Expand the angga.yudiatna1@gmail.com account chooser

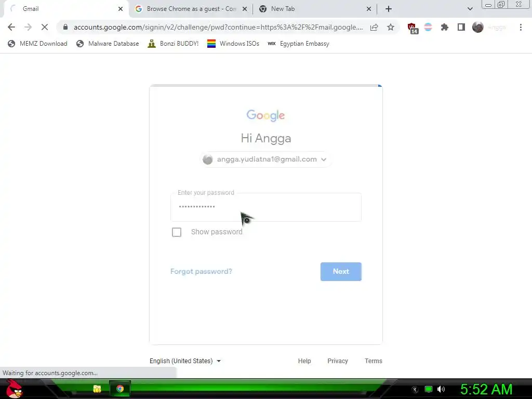265,159
